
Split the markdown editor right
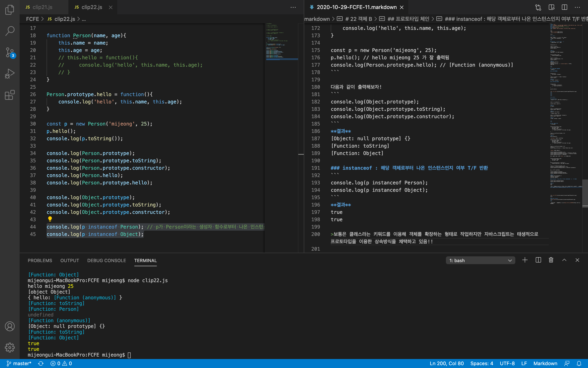565,7
